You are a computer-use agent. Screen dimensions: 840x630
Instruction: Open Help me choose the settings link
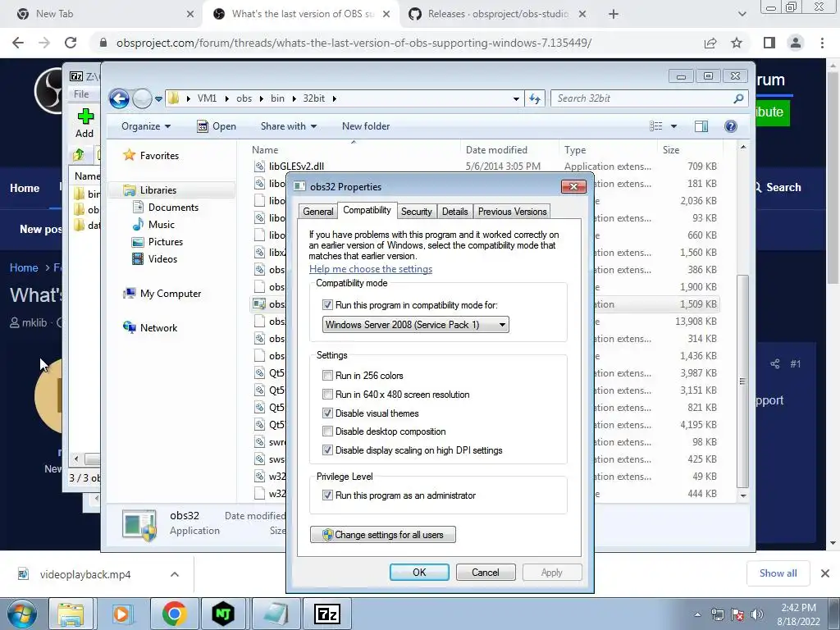tap(371, 269)
